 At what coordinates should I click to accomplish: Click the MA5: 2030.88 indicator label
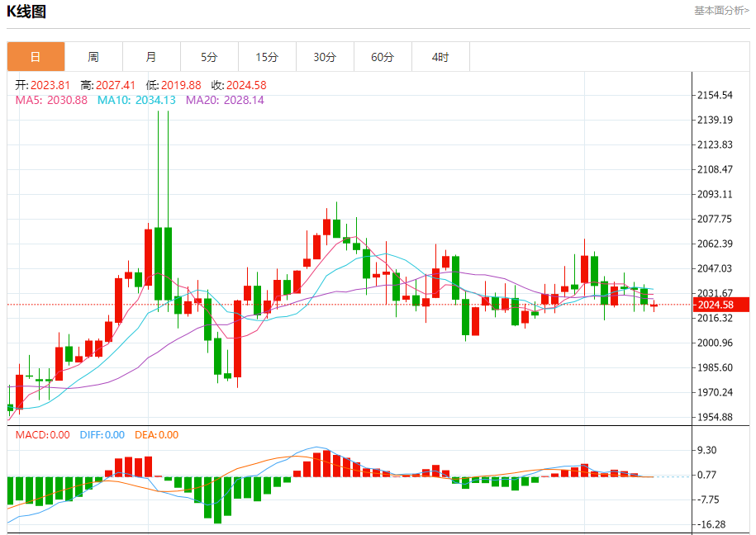(x=51, y=100)
